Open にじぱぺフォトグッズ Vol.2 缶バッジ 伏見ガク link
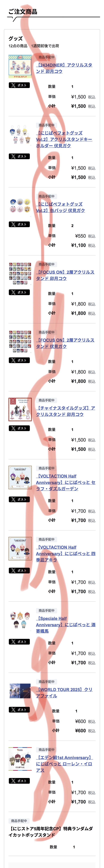The width and height of the screenshot is (104, 868). pyautogui.click(x=60, y=207)
